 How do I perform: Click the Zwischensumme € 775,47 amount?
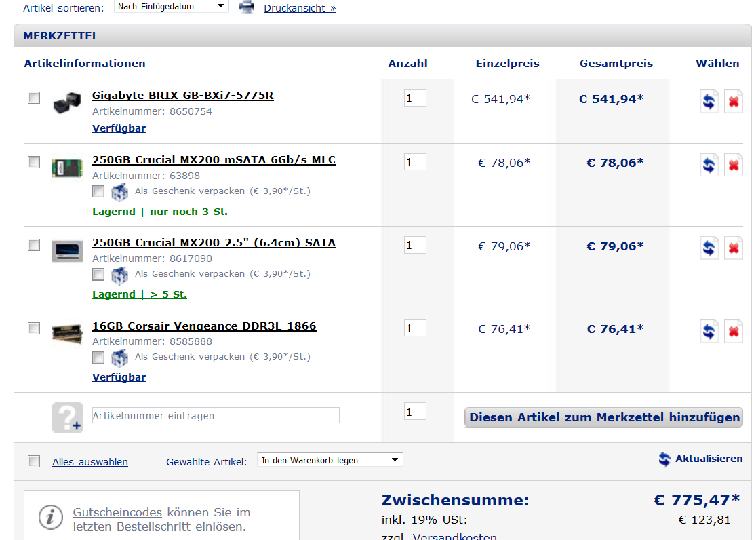point(697,500)
